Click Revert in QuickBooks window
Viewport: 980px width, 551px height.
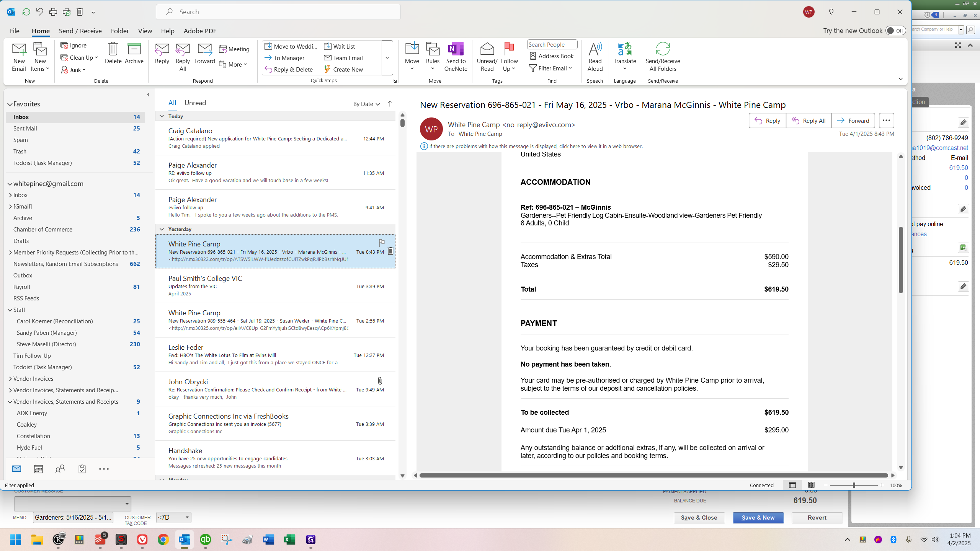(817, 518)
